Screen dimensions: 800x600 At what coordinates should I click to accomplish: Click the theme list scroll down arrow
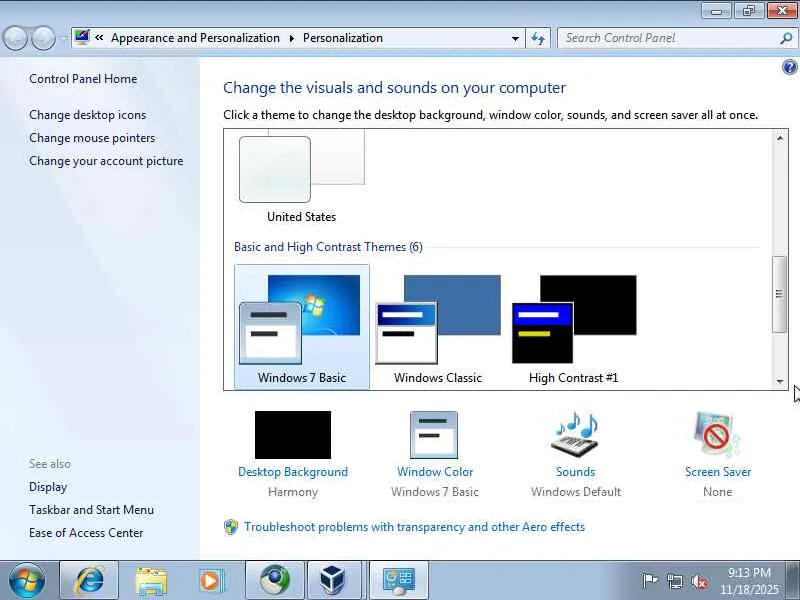(780, 381)
